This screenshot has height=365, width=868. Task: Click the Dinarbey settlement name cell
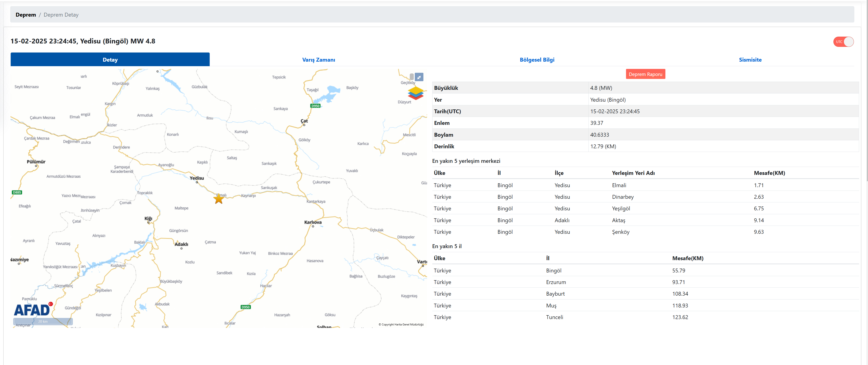(623, 197)
